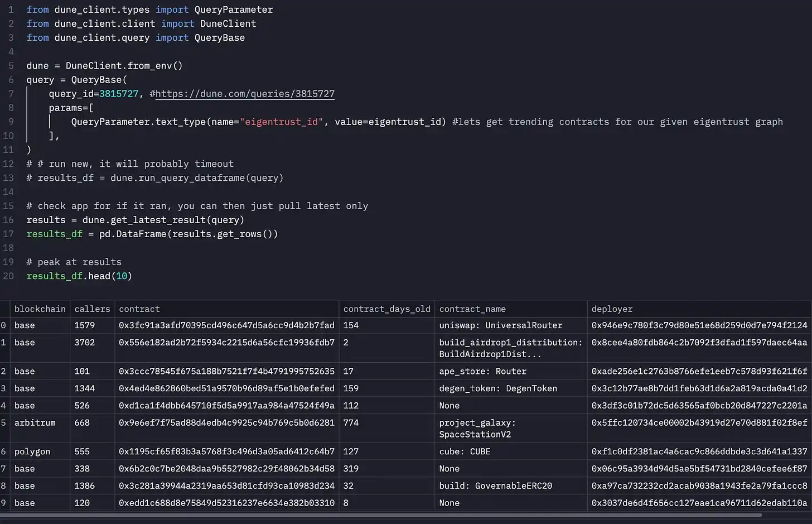Click line number 16 in the gutter

8,220
